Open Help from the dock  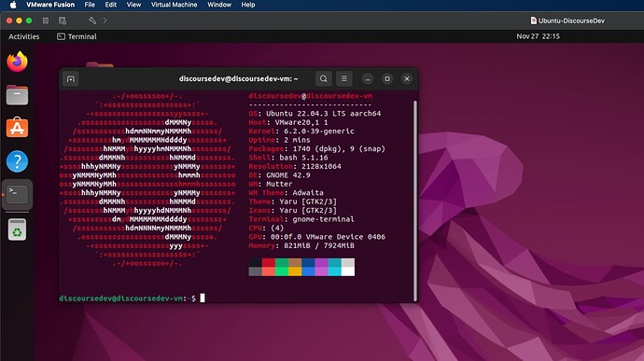(17, 161)
